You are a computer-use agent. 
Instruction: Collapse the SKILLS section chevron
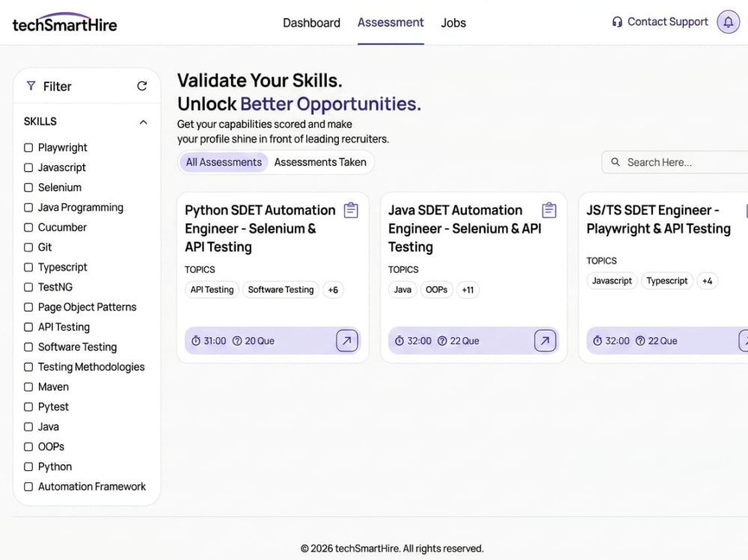tap(143, 122)
